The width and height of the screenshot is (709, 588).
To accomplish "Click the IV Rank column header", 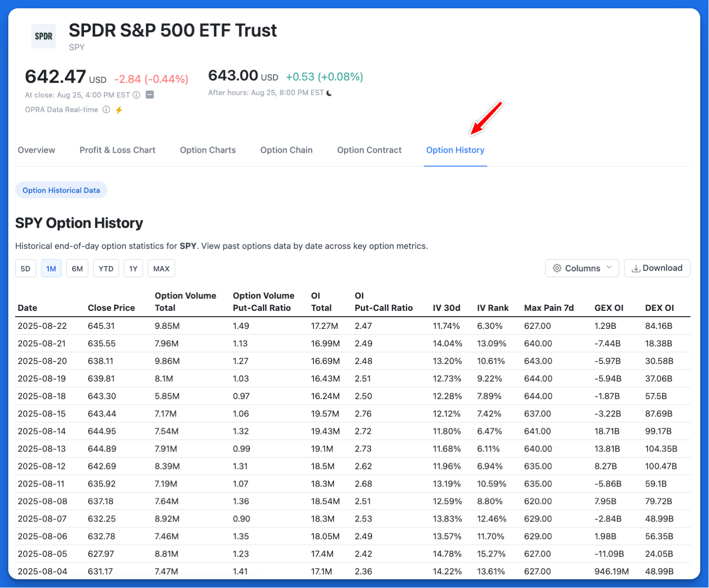I will (x=493, y=308).
